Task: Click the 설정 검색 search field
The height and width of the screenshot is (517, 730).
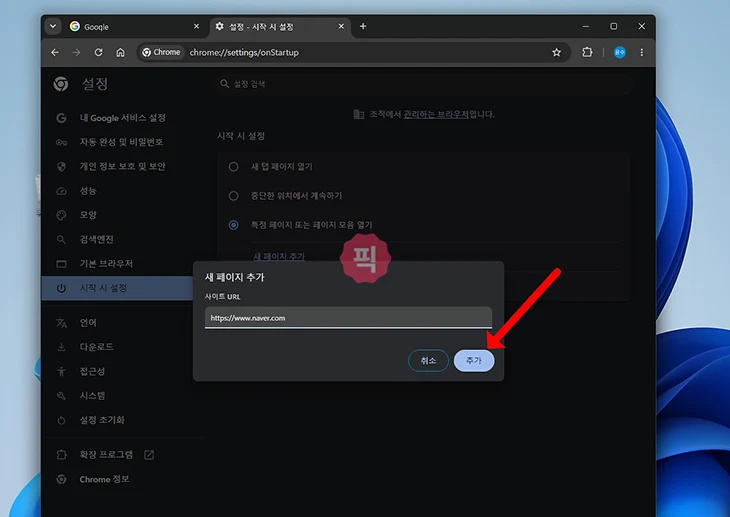Action: pos(424,84)
